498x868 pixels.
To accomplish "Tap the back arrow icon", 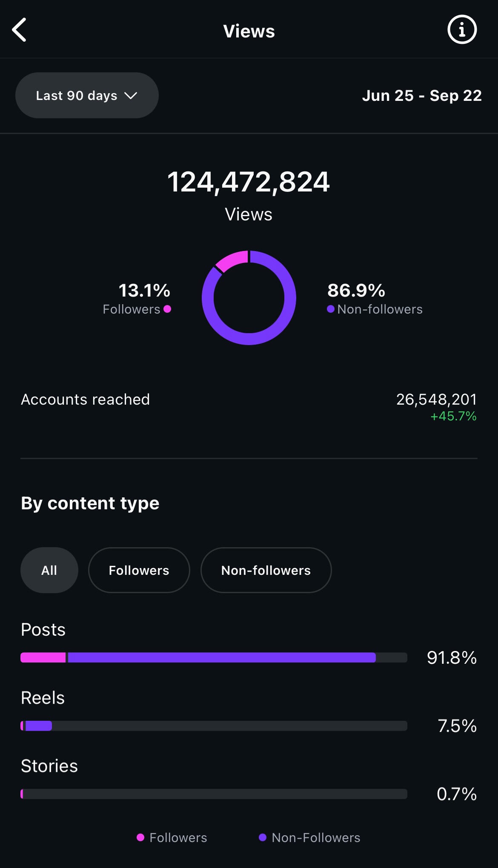I will click(20, 30).
